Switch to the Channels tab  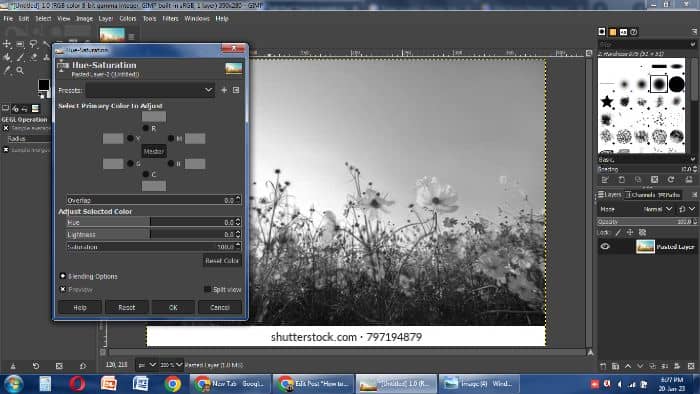[640, 195]
